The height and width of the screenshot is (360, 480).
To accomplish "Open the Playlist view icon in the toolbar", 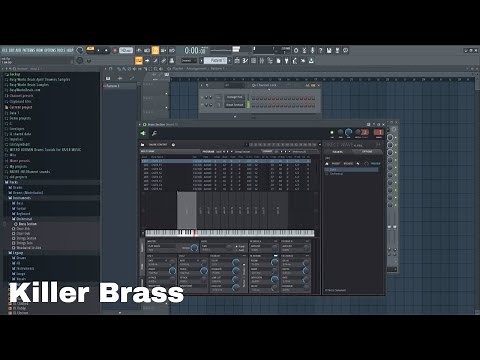I will pos(237,61).
